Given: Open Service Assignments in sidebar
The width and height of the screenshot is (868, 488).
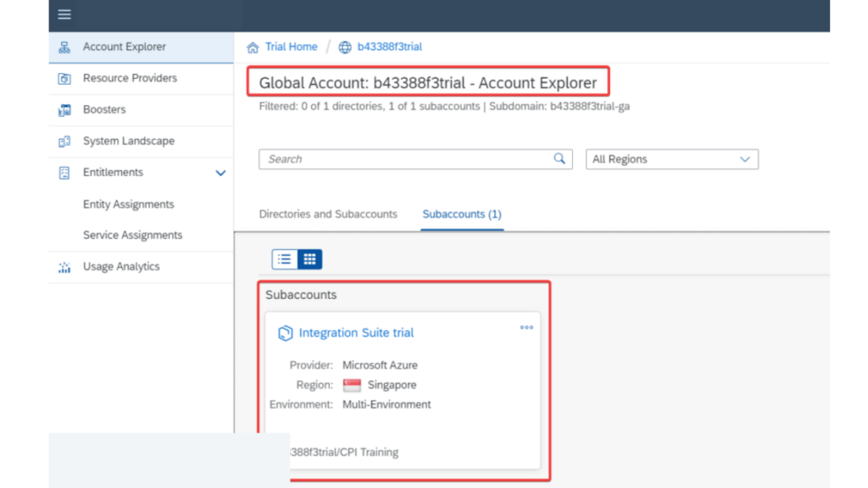Looking at the screenshot, I should pyautogui.click(x=132, y=236).
